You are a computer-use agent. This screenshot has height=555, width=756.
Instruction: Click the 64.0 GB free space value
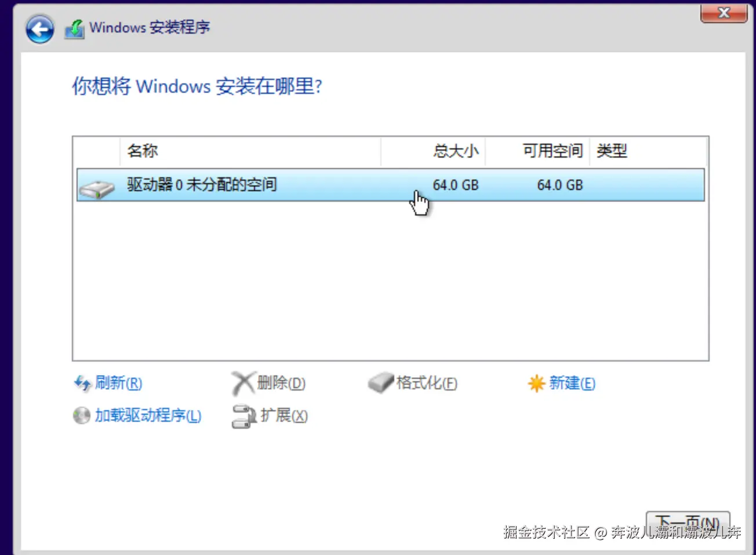[x=560, y=185]
